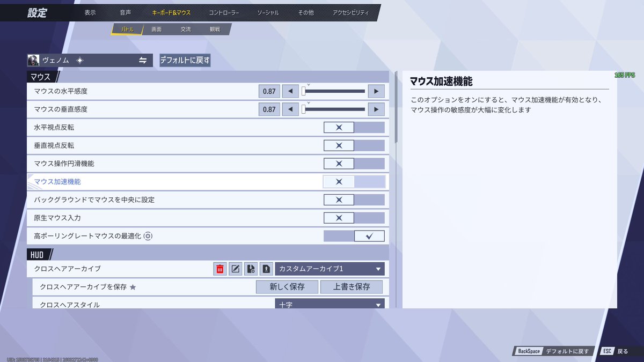Open the その他 tab
644x362 pixels.
coord(306,12)
